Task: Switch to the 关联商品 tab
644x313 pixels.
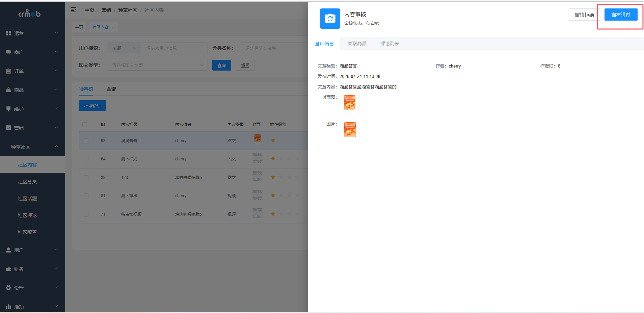Action: (357, 44)
